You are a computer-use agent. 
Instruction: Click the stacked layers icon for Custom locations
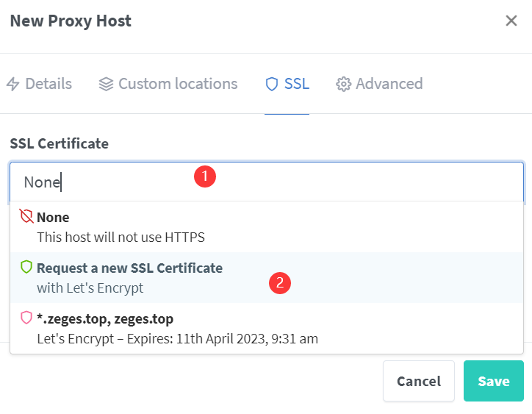(x=106, y=84)
